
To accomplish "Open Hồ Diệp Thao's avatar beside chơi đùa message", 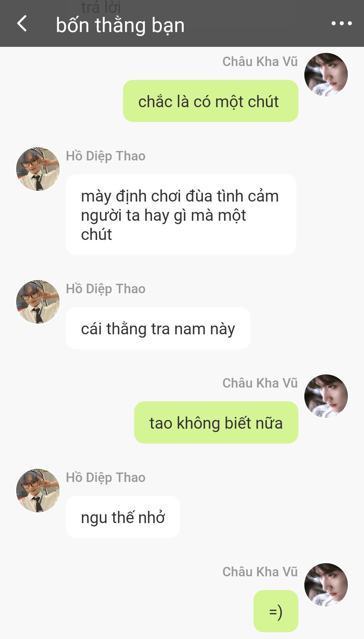I will [x=38, y=169].
